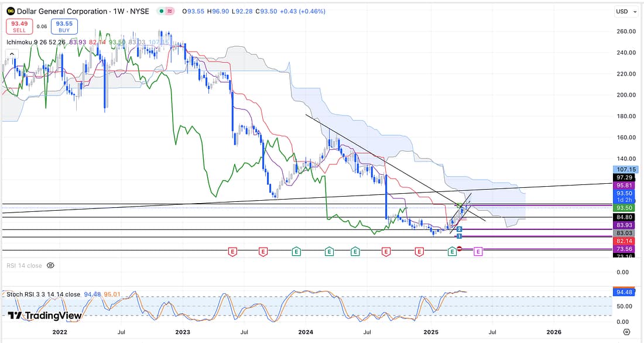Click the Dollar General Corporation symbol title

tap(82, 12)
